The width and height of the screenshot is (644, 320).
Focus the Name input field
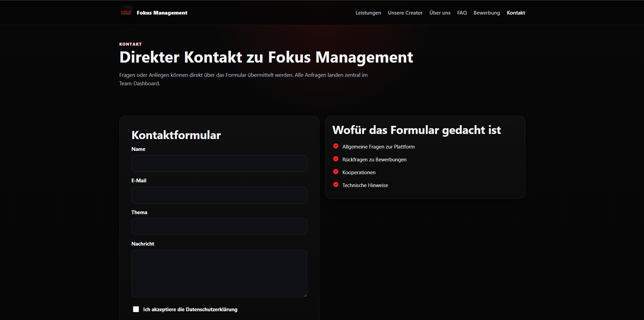[x=219, y=163]
